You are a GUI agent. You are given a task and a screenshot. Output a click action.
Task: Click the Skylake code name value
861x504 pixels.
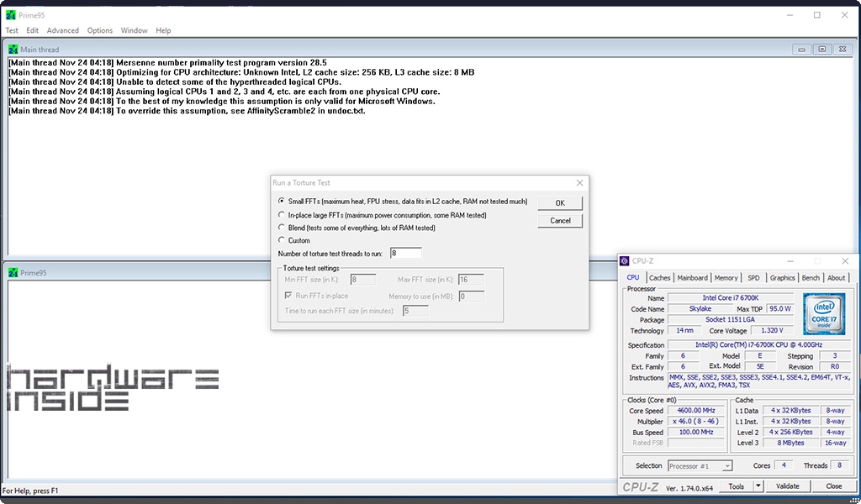[x=700, y=309]
